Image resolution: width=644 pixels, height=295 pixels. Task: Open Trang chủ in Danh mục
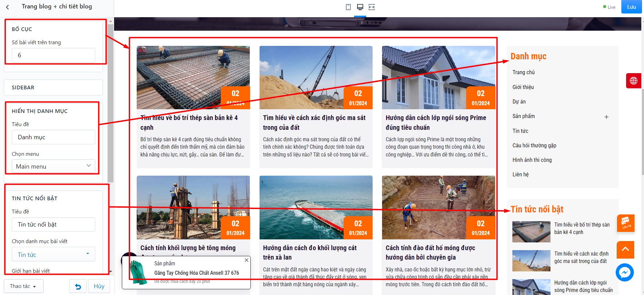[x=524, y=72]
